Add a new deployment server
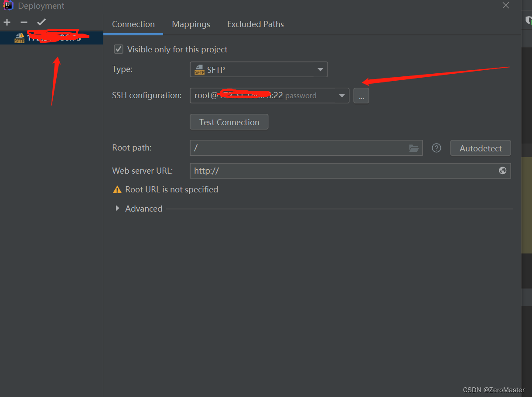 coord(7,22)
